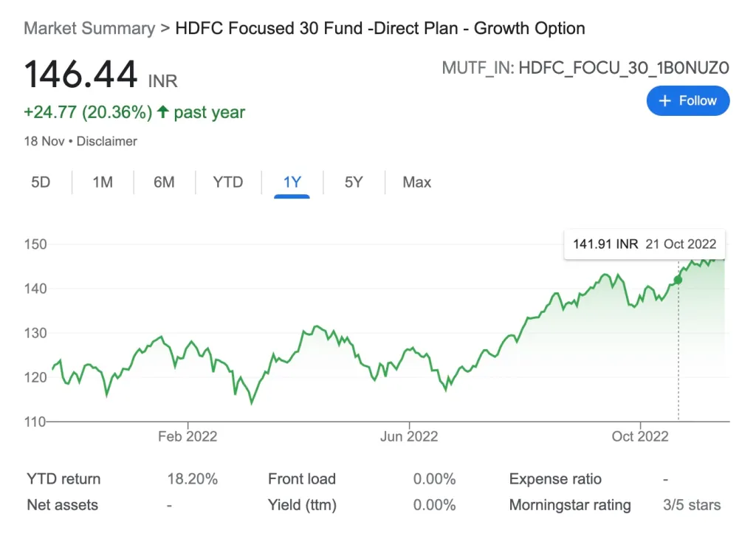Viewport: 756px width, 536px height.
Task: Click the plus icon on Follow button
Action: pos(664,101)
